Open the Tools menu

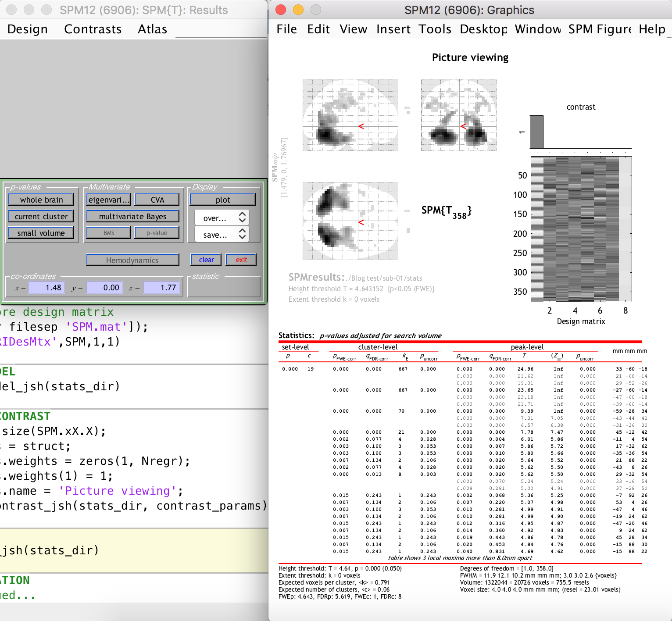point(435,29)
